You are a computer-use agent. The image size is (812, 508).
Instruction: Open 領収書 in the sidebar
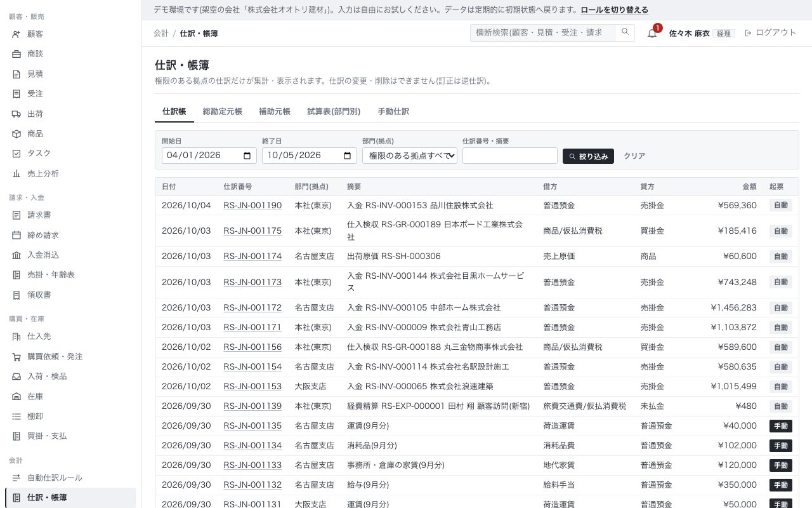(x=70, y=295)
